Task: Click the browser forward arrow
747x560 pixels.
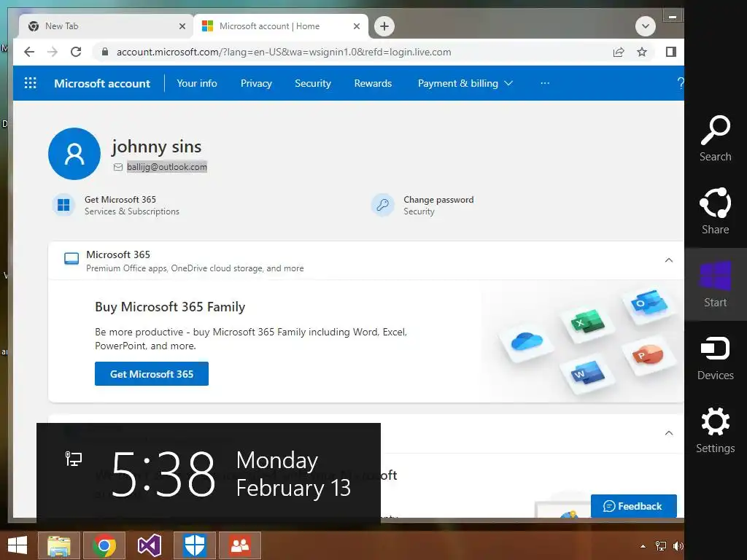Action: 53,52
